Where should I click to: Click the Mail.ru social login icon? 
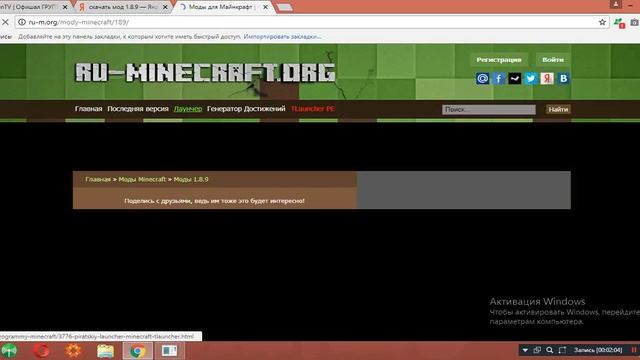click(482, 78)
